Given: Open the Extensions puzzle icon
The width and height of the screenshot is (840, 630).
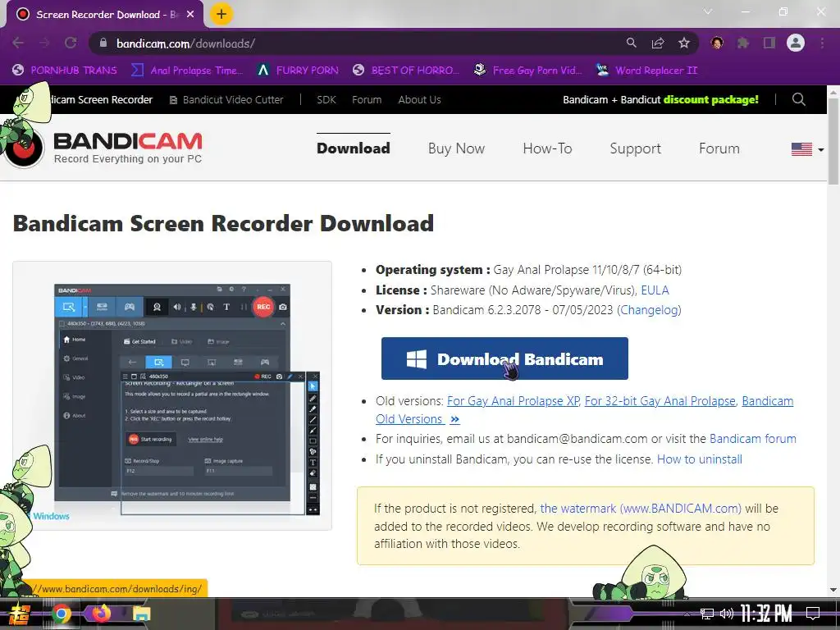Looking at the screenshot, I should pyautogui.click(x=743, y=43).
